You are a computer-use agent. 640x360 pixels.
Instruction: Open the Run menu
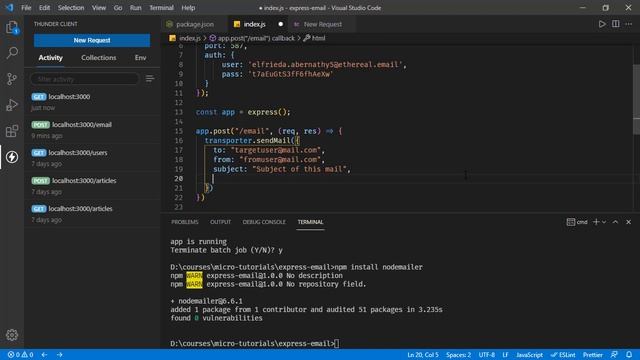coord(136,8)
